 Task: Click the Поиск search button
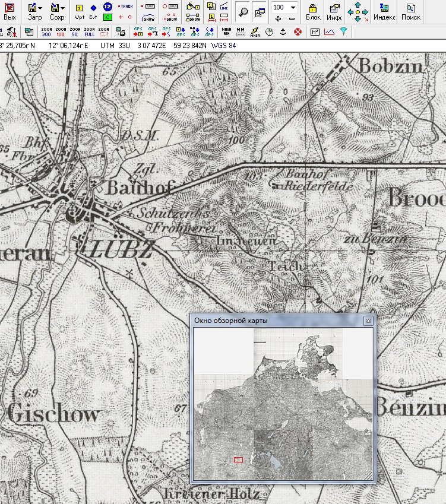pos(410,11)
